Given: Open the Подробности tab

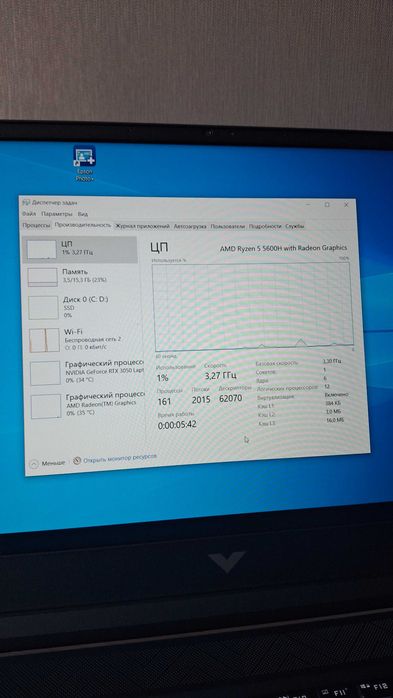Looking at the screenshot, I should pyautogui.click(x=265, y=226).
